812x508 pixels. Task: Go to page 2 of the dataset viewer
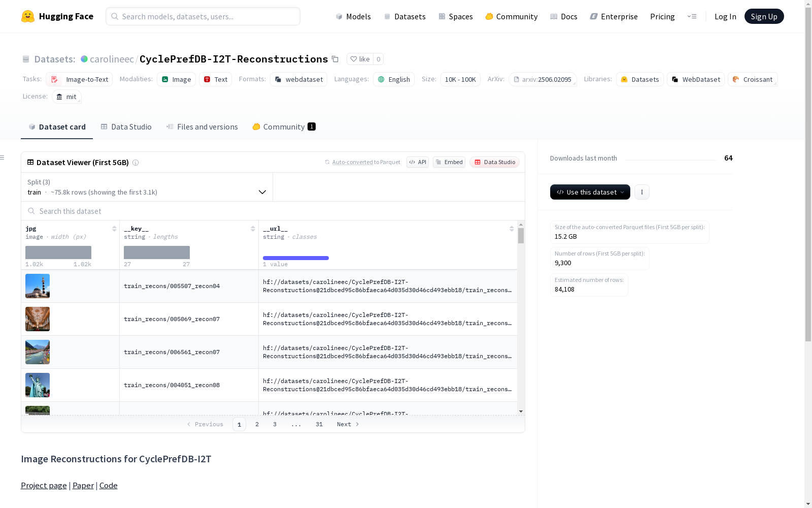257,424
